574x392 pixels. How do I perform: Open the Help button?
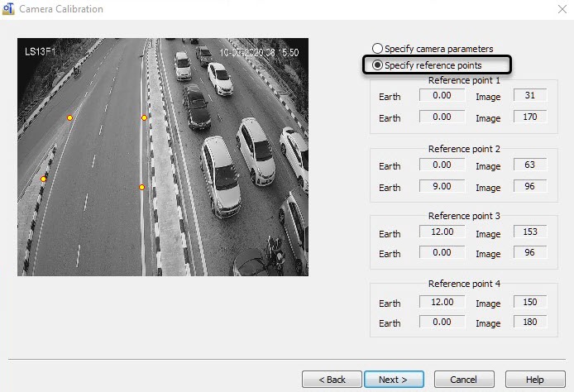(535, 380)
